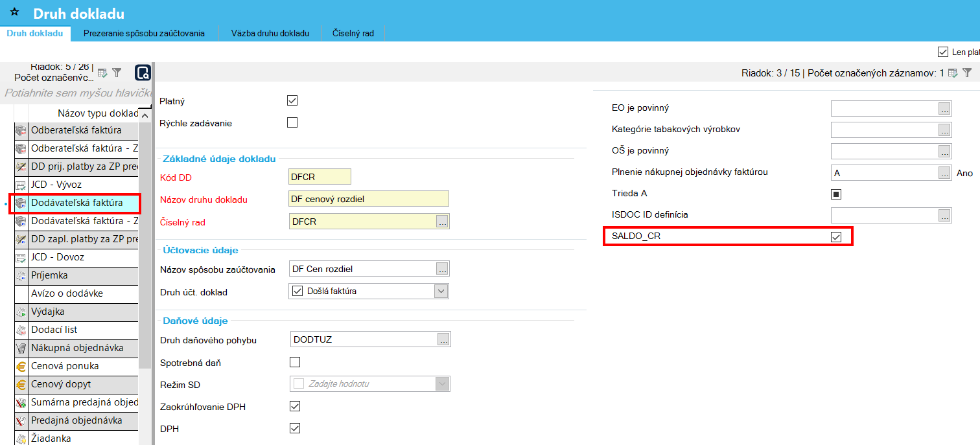Open the Režim SD dropdown arrow

(x=442, y=384)
